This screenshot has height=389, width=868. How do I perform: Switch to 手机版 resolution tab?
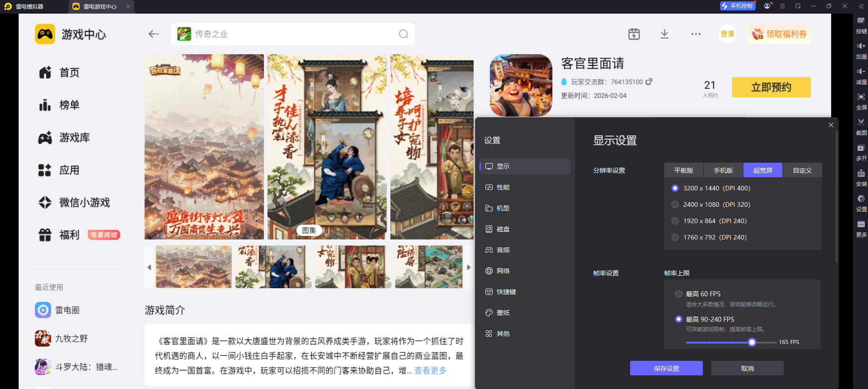point(723,170)
